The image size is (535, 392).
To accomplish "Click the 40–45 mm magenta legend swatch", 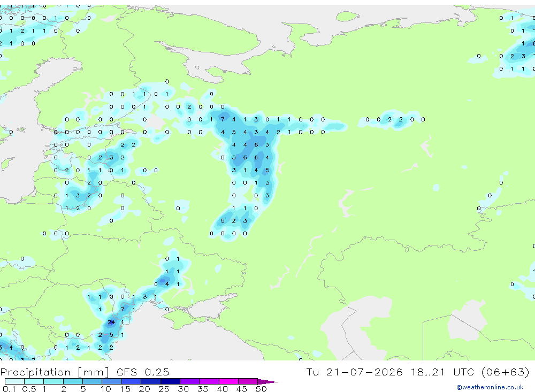I will click(x=228, y=381).
